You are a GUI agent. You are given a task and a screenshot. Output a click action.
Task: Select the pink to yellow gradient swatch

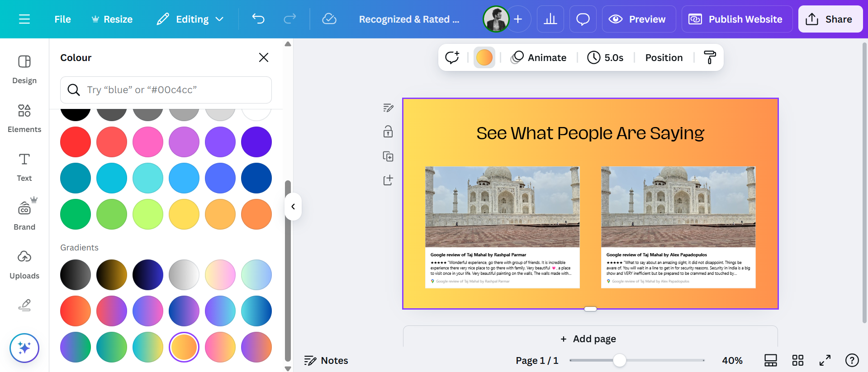tap(220, 347)
